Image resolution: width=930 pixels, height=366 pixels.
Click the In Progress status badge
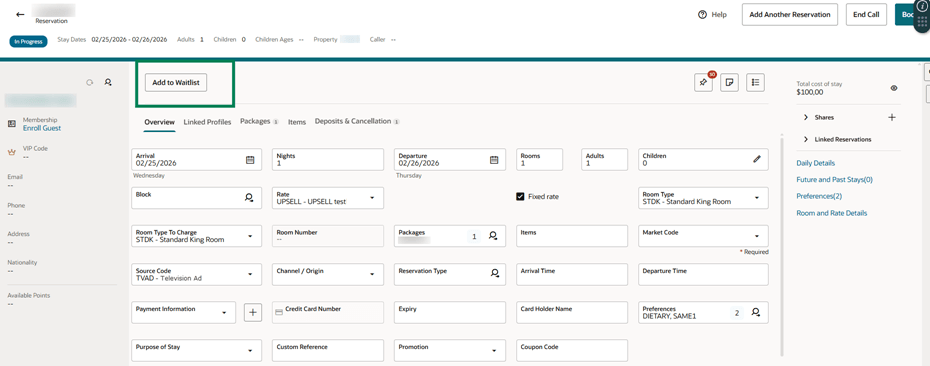point(28,42)
